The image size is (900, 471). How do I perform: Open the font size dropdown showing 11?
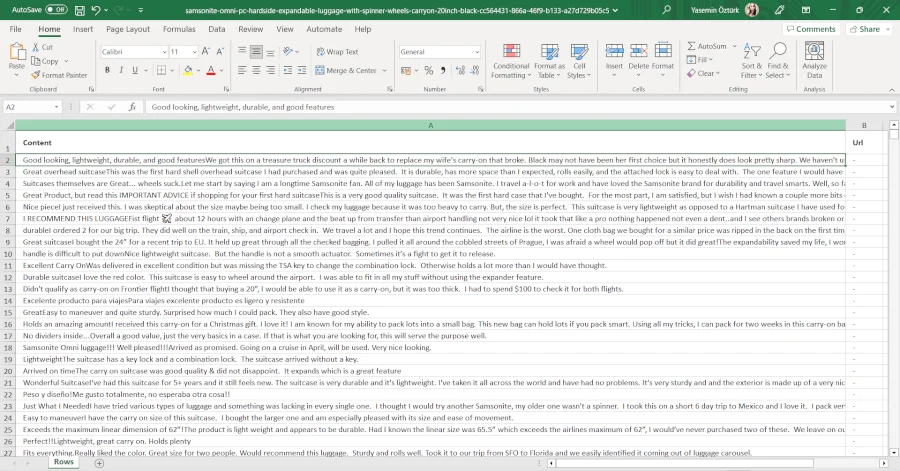tap(195, 52)
